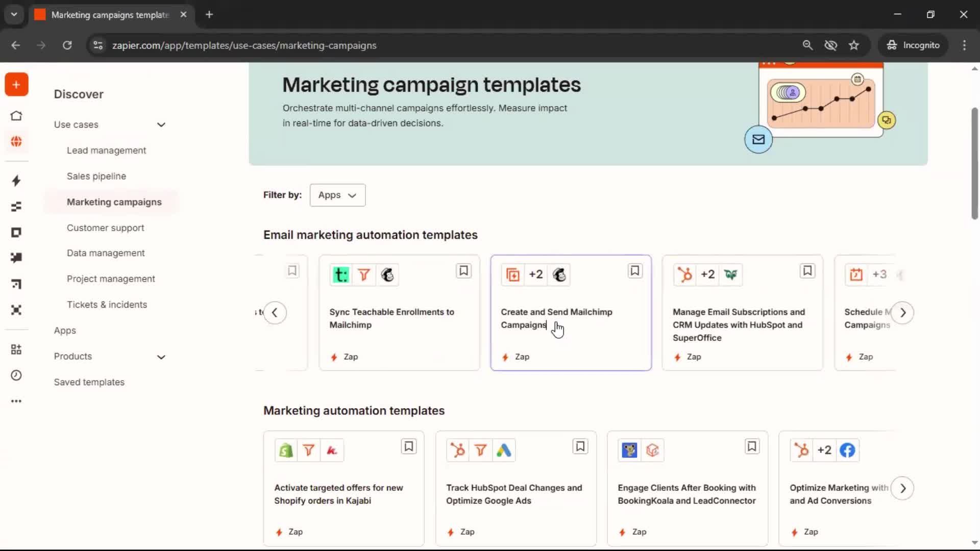
Task: Open the Canvas icon in left rail
Action: click(x=16, y=284)
